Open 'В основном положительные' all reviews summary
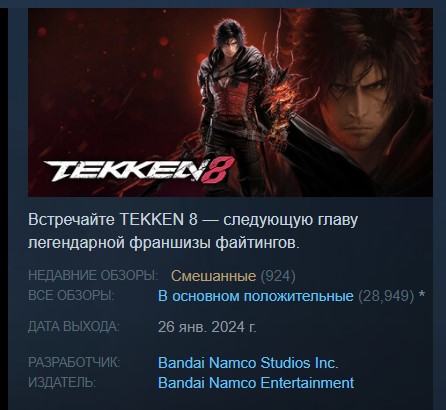The width and height of the screenshot is (446, 410). (256, 296)
